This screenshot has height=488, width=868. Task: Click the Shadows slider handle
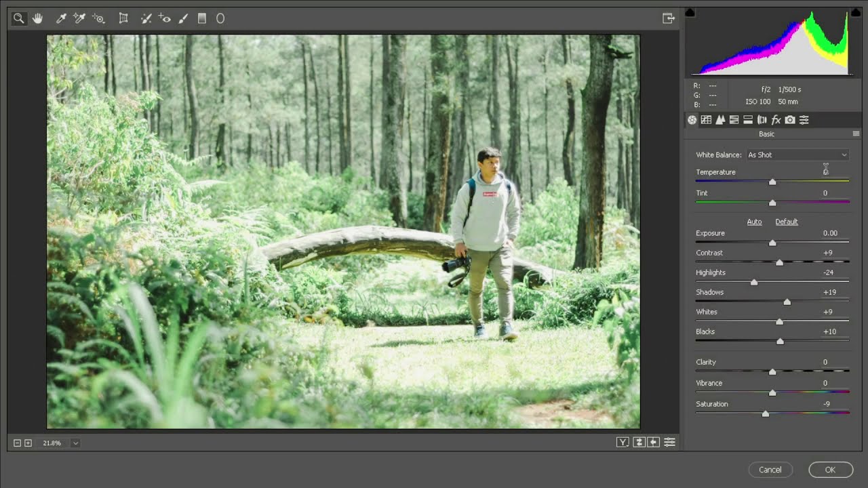click(x=787, y=302)
